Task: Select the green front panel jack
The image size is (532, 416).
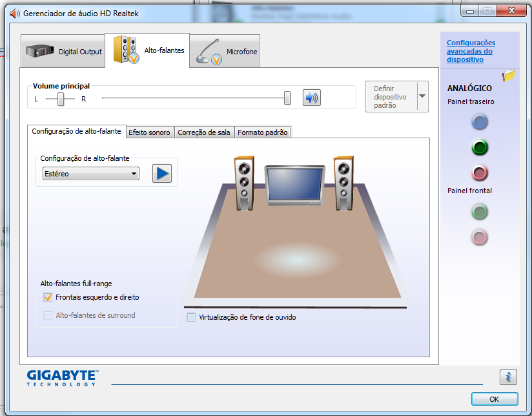Action: [x=480, y=212]
